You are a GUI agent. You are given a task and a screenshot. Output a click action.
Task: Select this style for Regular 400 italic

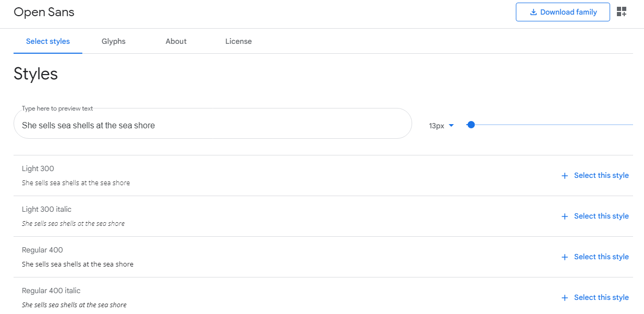(601, 297)
